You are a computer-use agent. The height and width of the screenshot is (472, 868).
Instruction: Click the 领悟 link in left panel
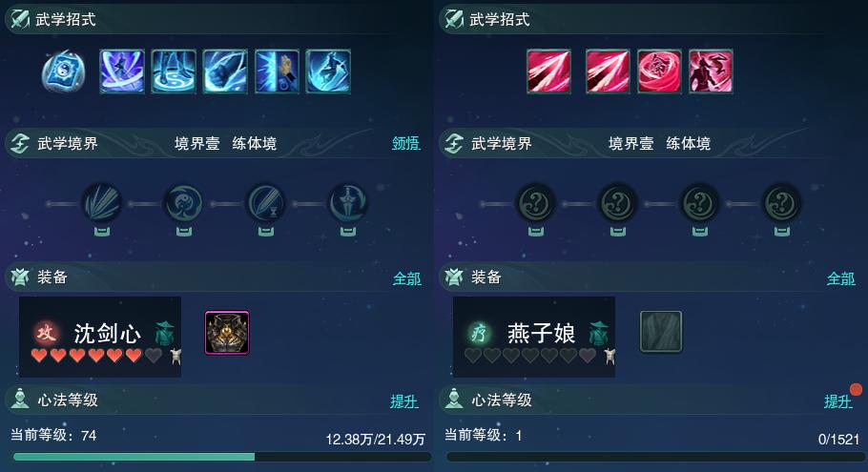[x=406, y=143]
